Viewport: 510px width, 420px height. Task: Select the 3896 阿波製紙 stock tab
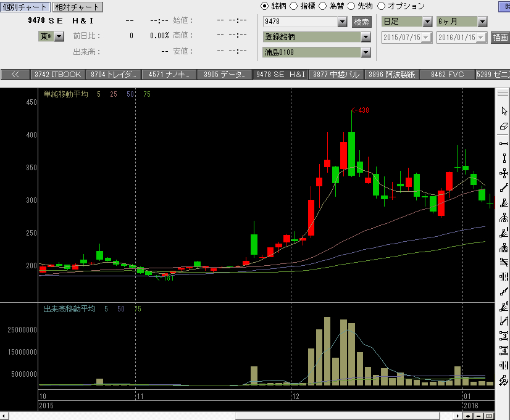click(392, 75)
